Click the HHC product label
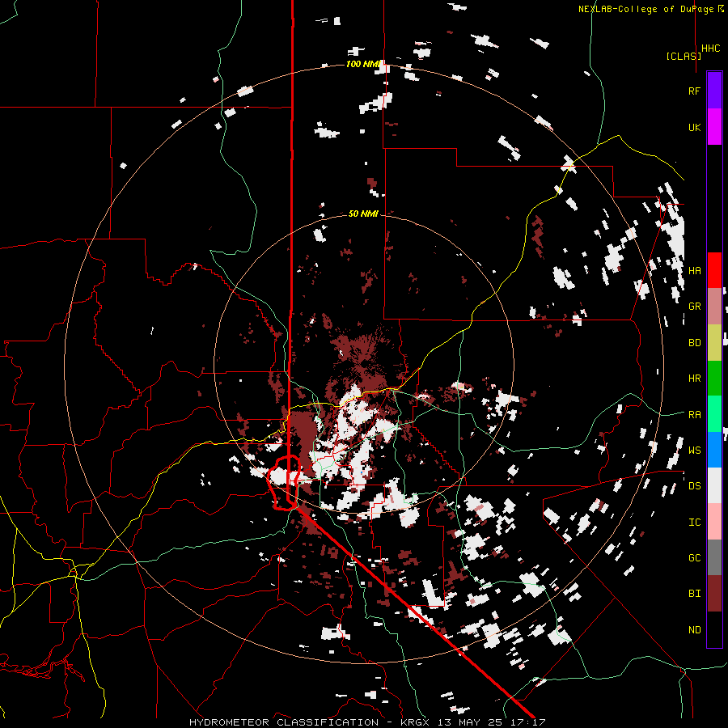728x728 pixels. (711, 49)
